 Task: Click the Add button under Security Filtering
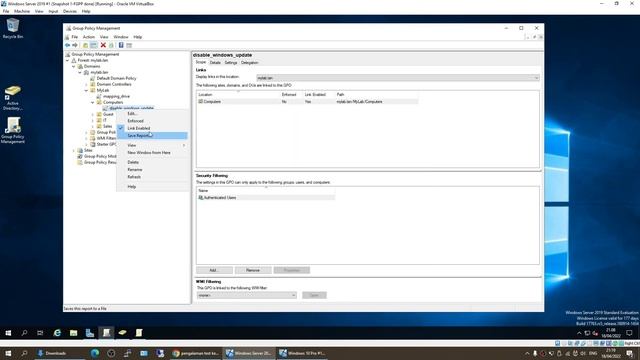(214, 270)
